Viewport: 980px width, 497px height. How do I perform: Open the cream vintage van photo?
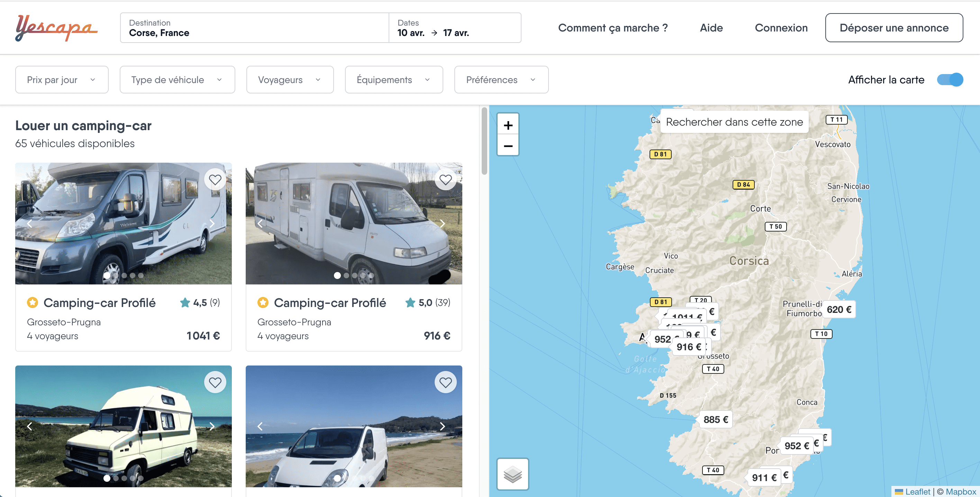coord(123,426)
